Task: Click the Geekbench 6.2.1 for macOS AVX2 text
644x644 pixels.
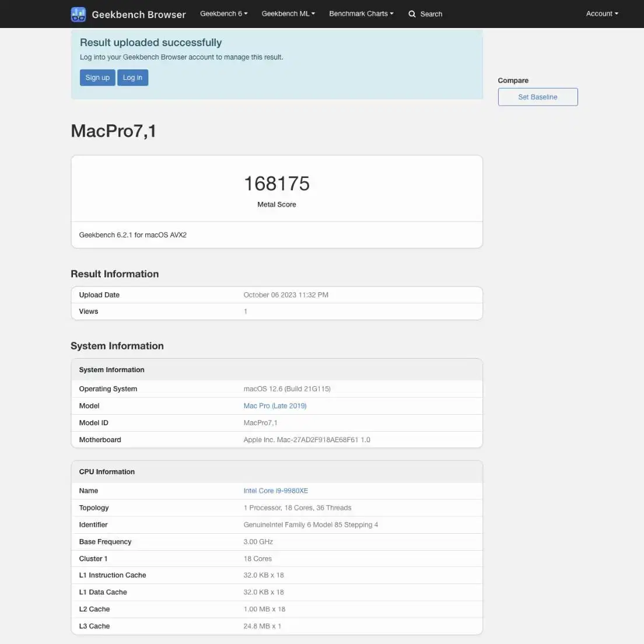Action: point(132,235)
